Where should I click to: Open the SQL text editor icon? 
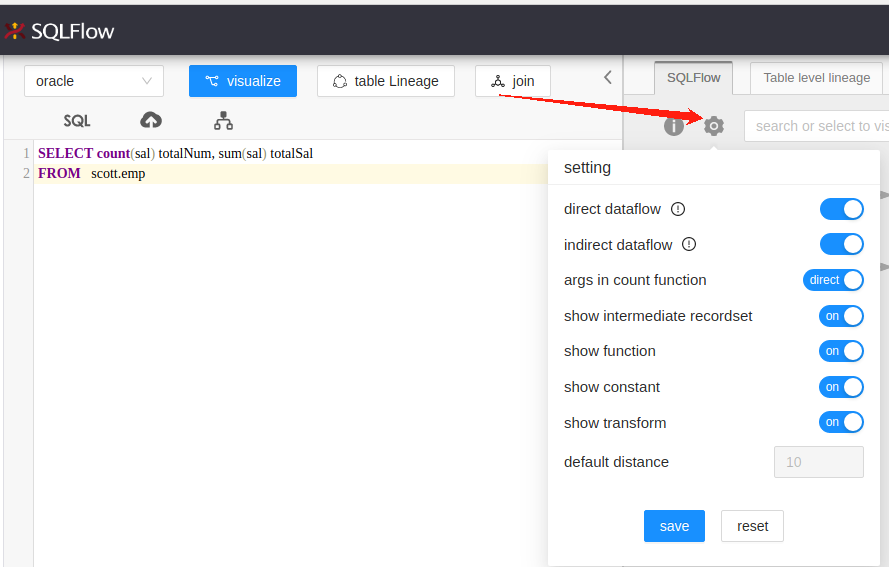tap(77, 121)
